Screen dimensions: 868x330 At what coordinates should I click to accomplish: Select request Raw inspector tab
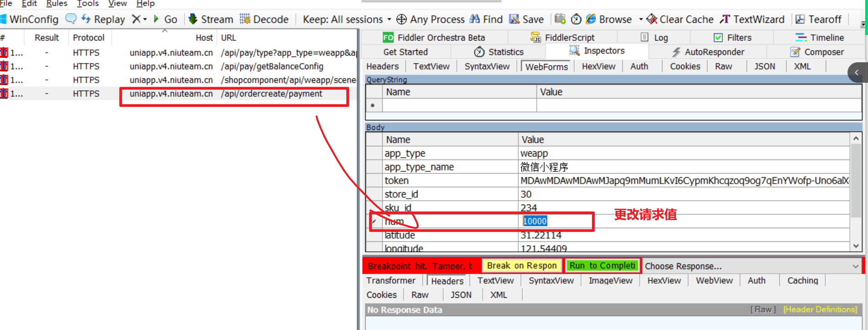pos(723,66)
